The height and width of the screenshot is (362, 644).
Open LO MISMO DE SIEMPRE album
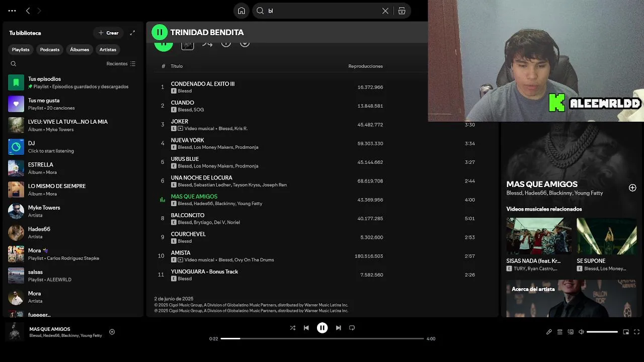(x=73, y=190)
